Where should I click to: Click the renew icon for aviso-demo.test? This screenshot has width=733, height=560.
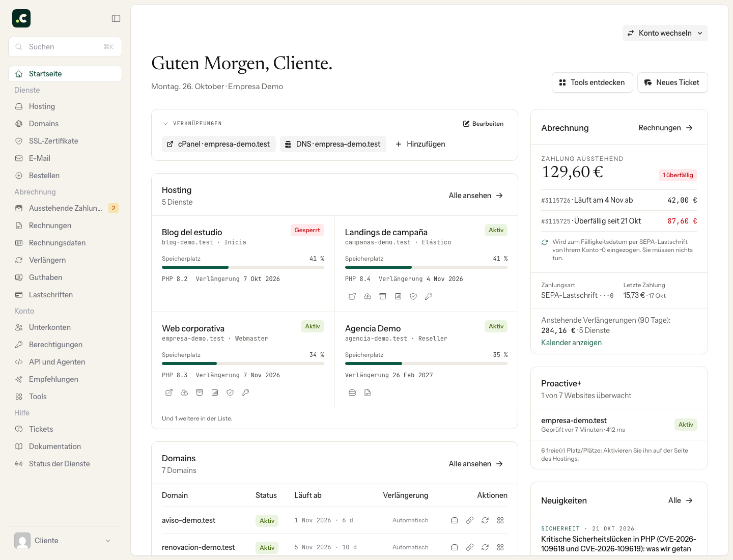click(x=485, y=520)
